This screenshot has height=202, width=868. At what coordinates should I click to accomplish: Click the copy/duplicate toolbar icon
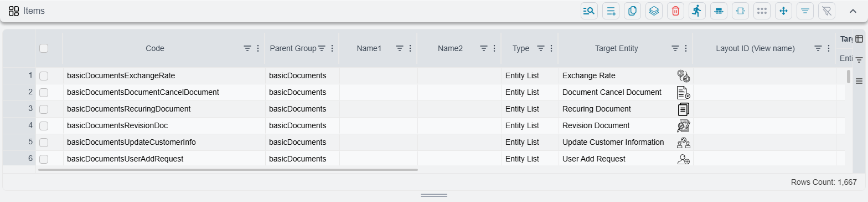coord(632,11)
